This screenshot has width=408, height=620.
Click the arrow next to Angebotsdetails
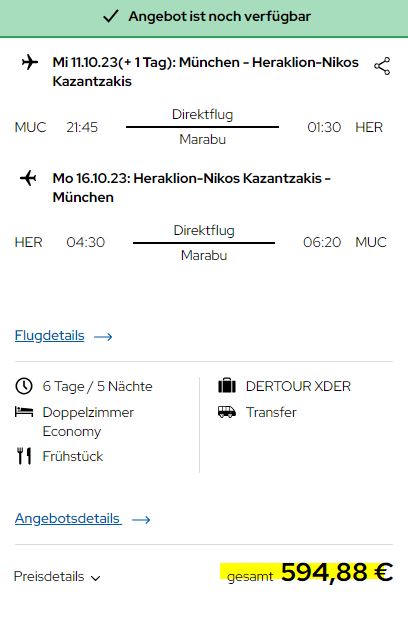pos(141,520)
